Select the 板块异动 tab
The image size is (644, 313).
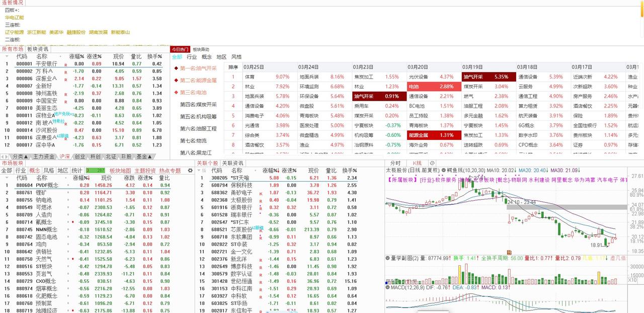[x=201, y=49]
